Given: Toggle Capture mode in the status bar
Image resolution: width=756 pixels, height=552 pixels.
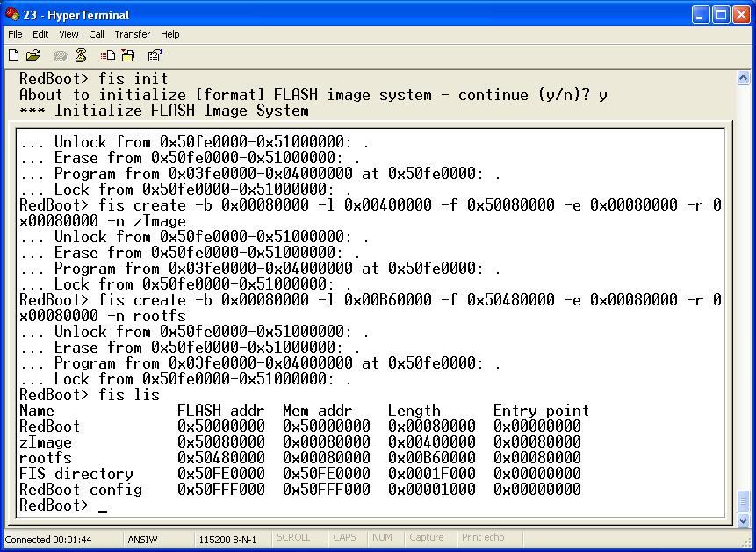Looking at the screenshot, I should [x=427, y=537].
